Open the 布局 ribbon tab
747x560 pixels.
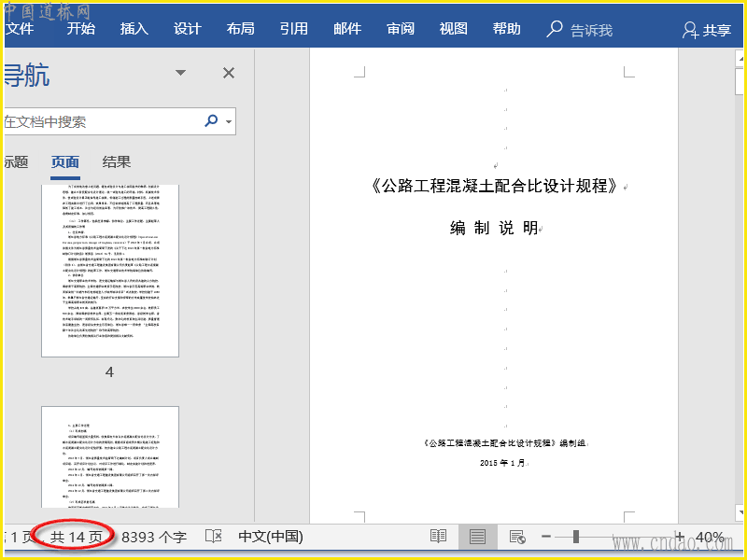241,29
